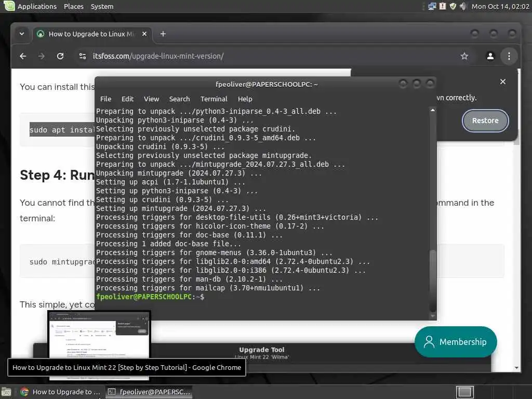
Task: Open the clock showing Mon Oct 14, 02:02
Action: click(x=500, y=6)
